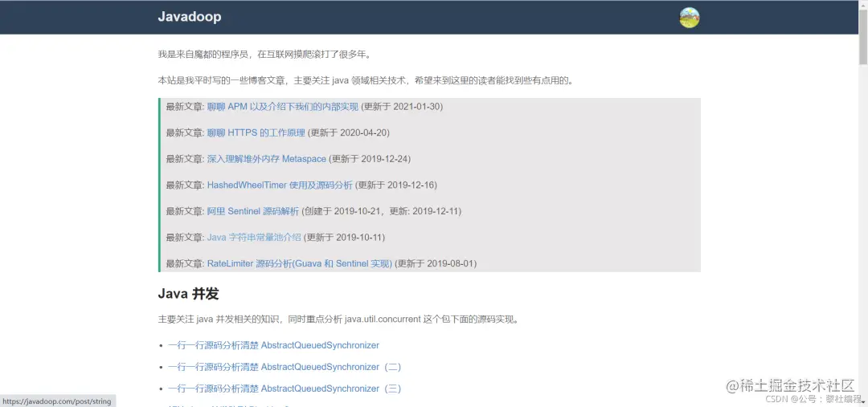Click the intro text 我是来自魔都的程序员
The width and height of the screenshot is (868, 407).
pyautogui.click(x=264, y=55)
